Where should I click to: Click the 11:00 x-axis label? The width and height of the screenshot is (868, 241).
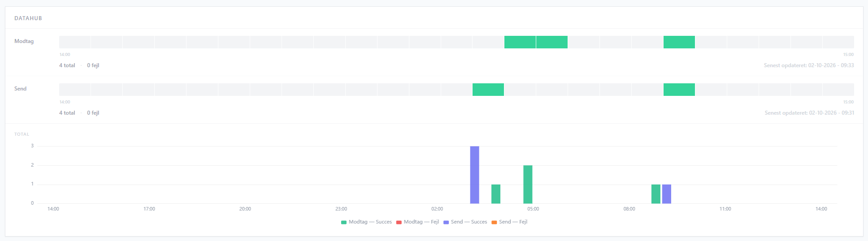725,209
